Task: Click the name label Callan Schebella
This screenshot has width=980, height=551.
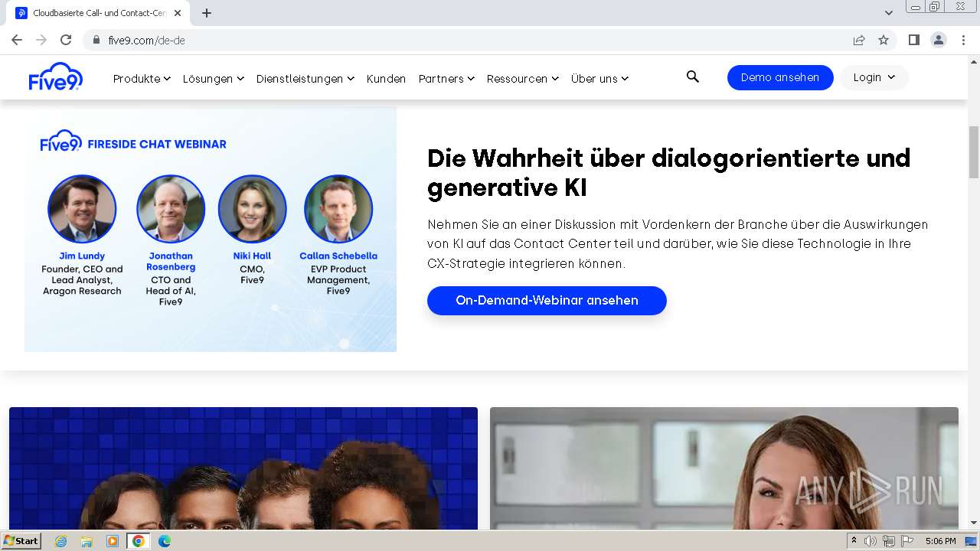Action: [x=338, y=256]
